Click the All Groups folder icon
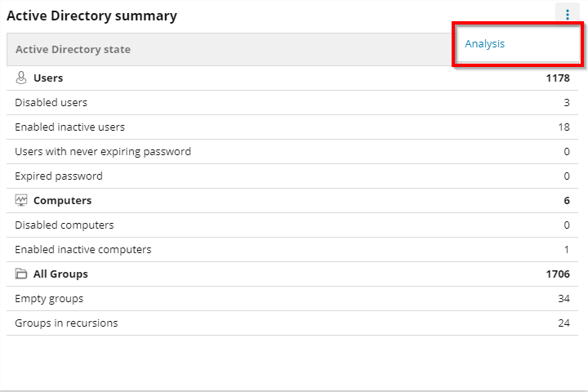This screenshot has width=588, height=392. [x=22, y=274]
